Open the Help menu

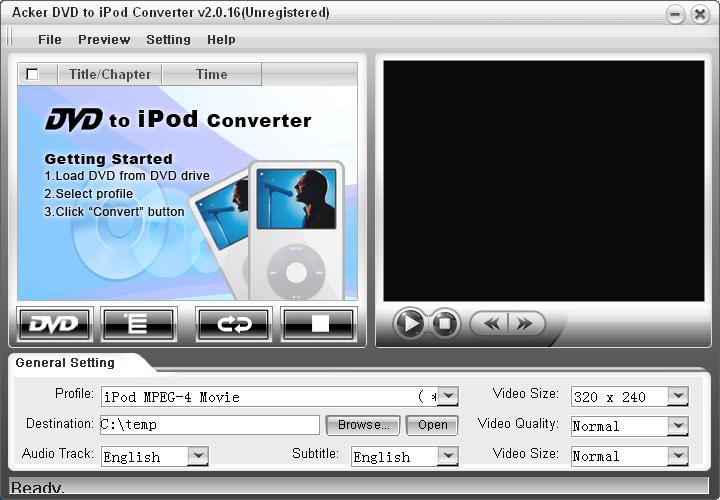coord(221,39)
